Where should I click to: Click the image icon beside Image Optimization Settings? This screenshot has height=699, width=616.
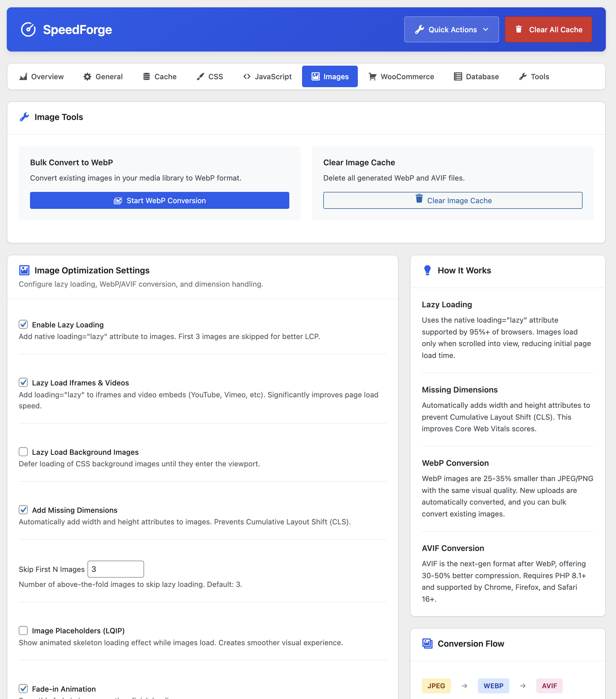24,270
